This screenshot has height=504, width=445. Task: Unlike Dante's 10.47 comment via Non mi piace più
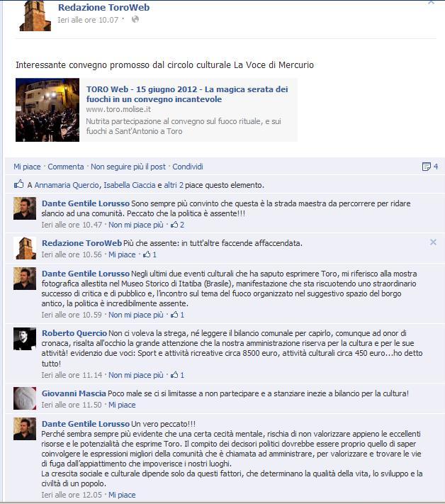point(135,225)
